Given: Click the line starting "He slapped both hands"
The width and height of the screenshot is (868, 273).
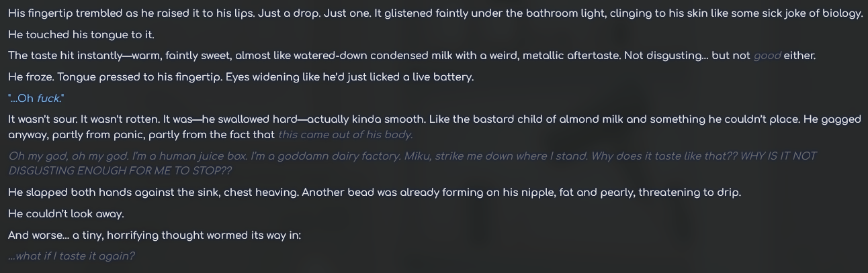Looking at the screenshot, I should click(x=374, y=193).
